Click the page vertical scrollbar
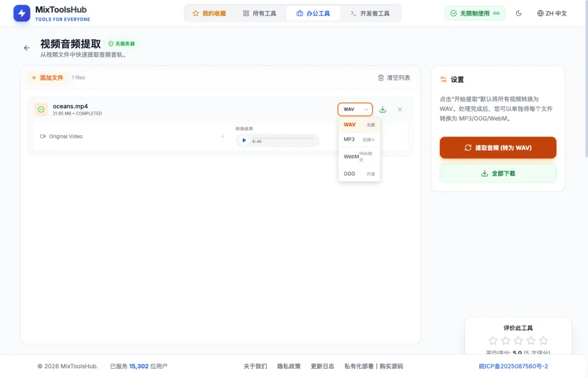The image size is (588, 378). (586, 79)
